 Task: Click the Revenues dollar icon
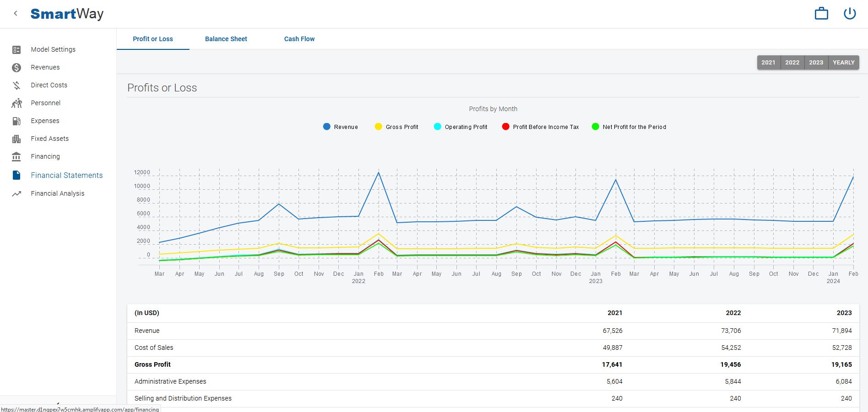16,68
